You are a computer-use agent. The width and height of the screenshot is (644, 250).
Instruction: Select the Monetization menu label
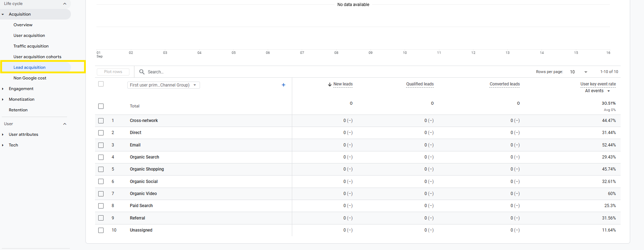pos(22,99)
